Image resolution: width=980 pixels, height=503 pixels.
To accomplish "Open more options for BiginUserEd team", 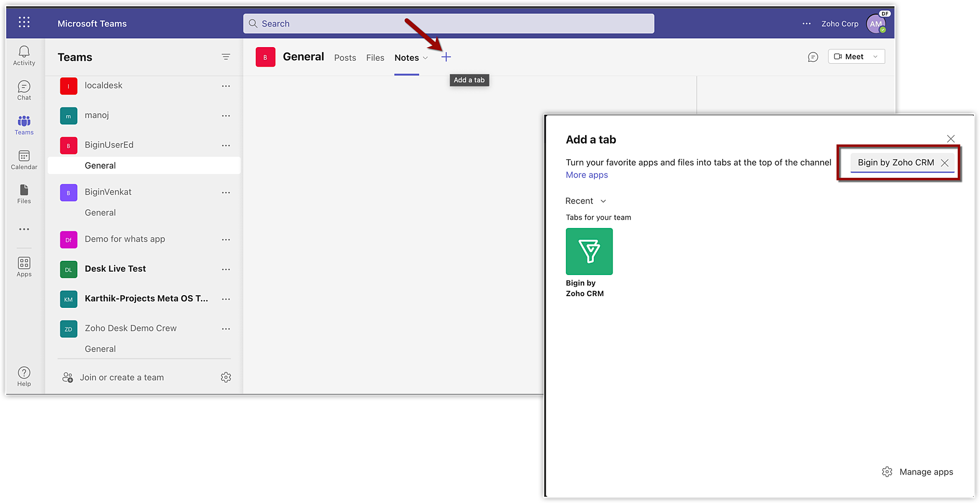I will pyautogui.click(x=226, y=145).
